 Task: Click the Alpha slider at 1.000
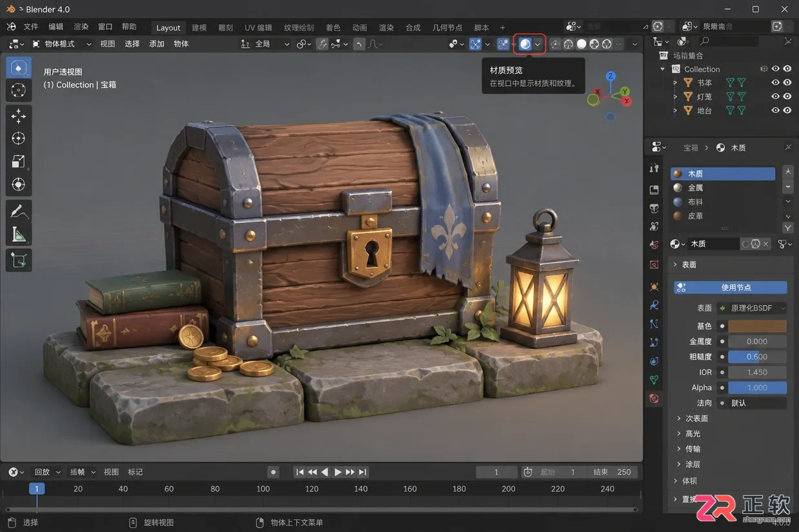pos(758,388)
